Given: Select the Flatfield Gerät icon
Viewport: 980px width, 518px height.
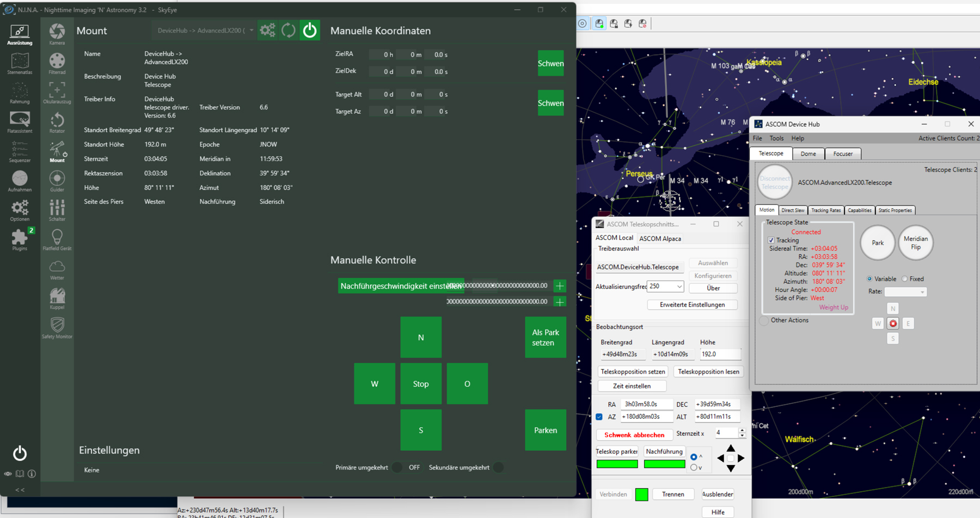Looking at the screenshot, I should [x=57, y=240].
